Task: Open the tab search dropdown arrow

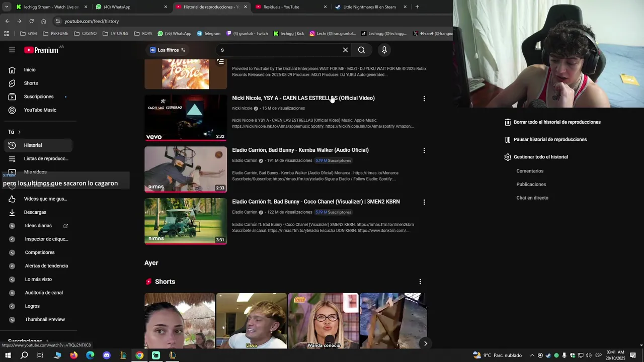Action: [x=7, y=7]
